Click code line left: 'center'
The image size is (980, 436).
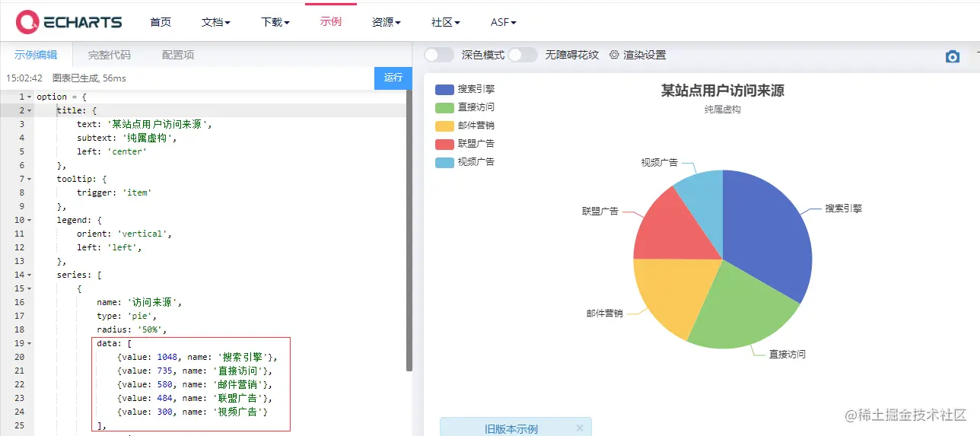tap(112, 151)
